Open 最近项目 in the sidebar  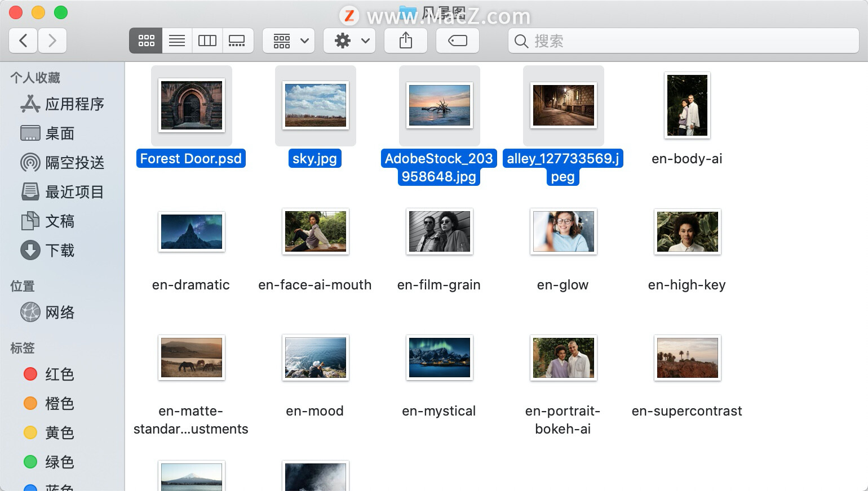[x=62, y=192]
